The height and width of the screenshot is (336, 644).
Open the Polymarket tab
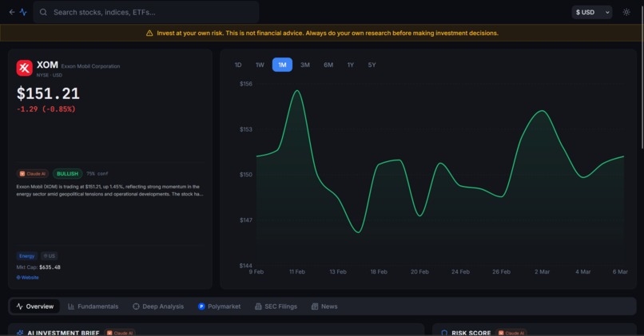(x=219, y=306)
